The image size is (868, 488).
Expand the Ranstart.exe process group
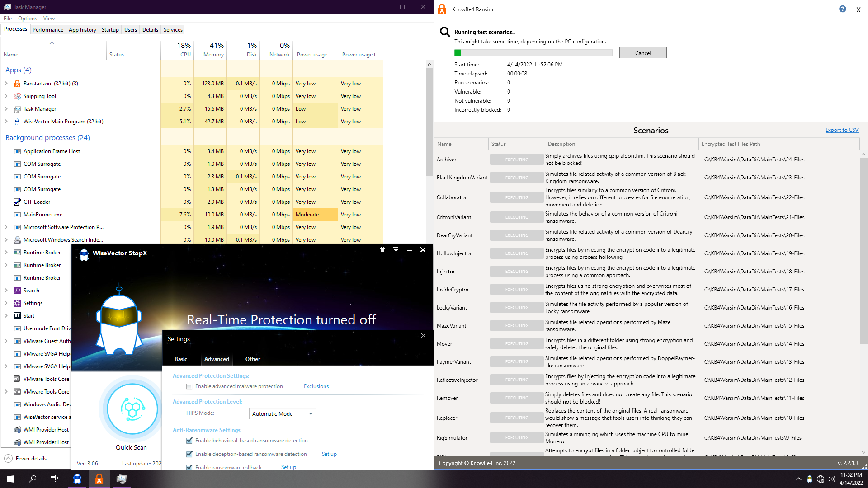tap(6, 84)
